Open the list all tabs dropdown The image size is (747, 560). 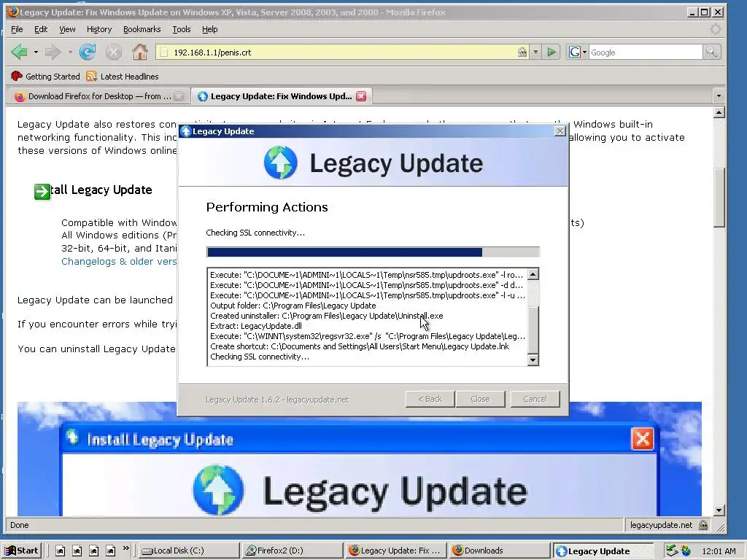719,96
